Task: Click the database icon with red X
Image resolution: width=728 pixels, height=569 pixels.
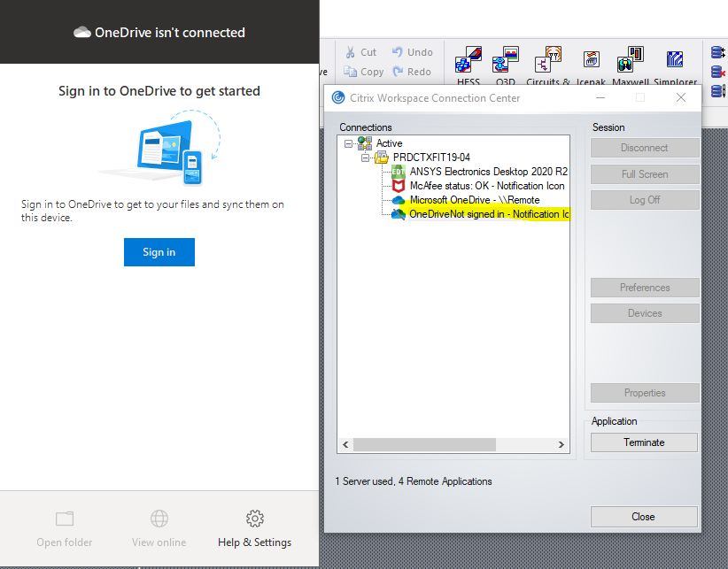Action: click(717, 72)
